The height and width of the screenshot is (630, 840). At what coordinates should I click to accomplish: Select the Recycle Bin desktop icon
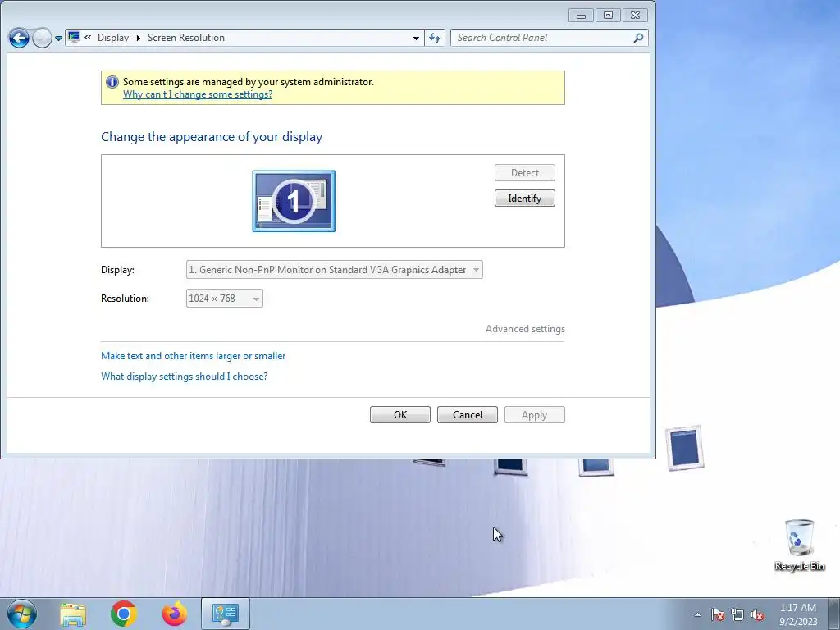(799, 545)
